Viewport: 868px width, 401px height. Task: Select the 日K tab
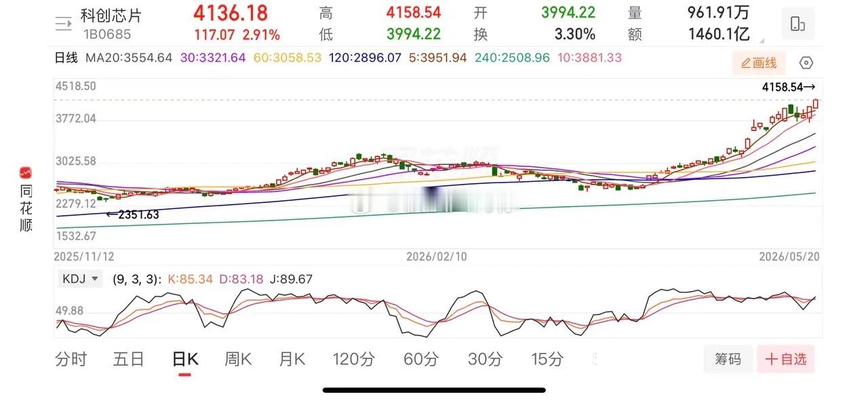click(x=185, y=359)
